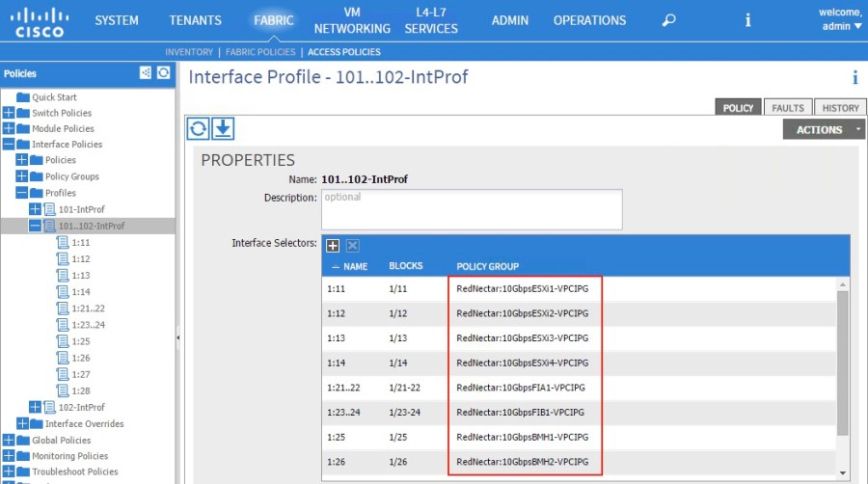Open the Tenants menu

coord(195,20)
